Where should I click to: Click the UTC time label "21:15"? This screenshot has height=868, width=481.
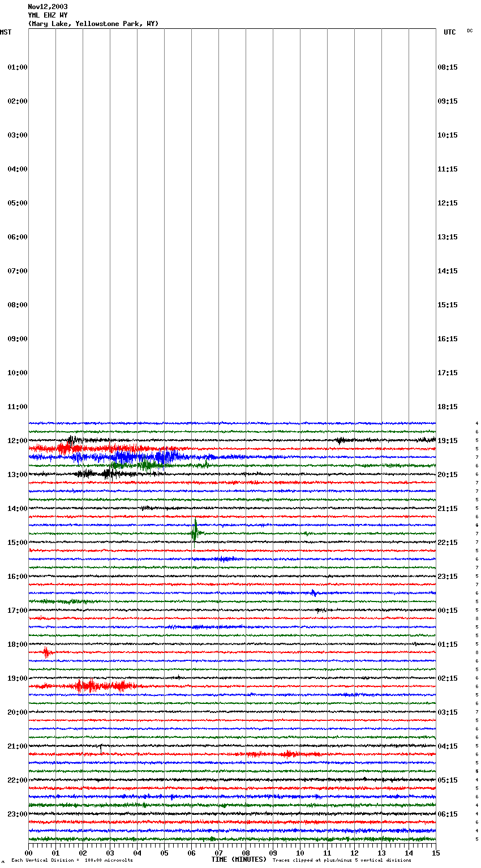[448, 509]
